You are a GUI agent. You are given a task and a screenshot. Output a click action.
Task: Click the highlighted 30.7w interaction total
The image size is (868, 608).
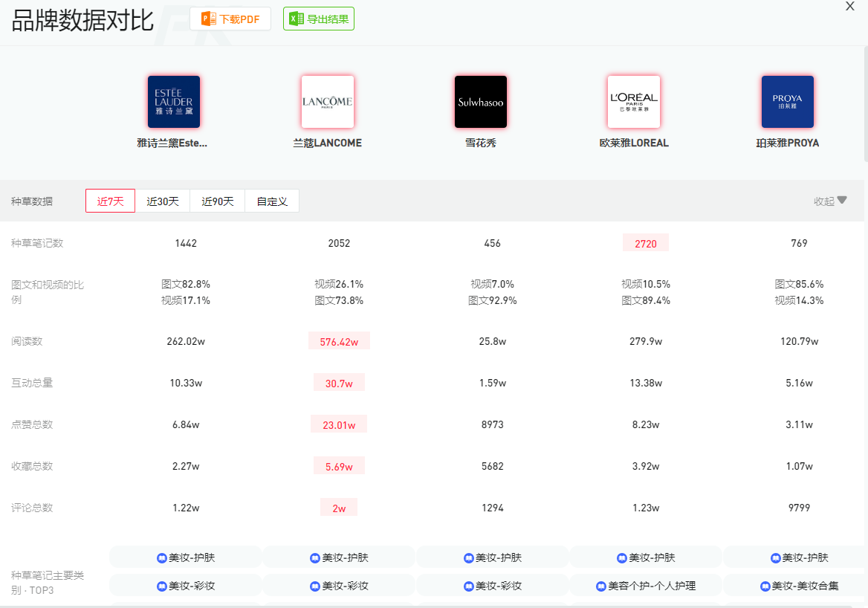point(339,384)
